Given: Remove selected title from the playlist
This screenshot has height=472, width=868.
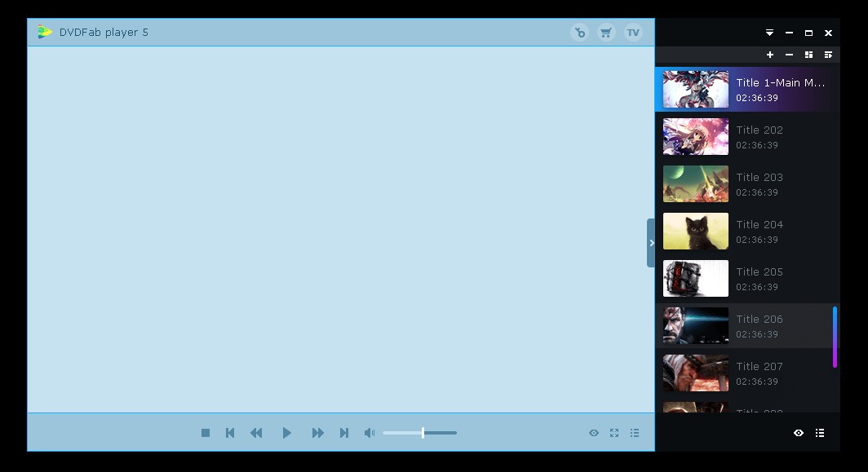Looking at the screenshot, I should (x=789, y=55).
